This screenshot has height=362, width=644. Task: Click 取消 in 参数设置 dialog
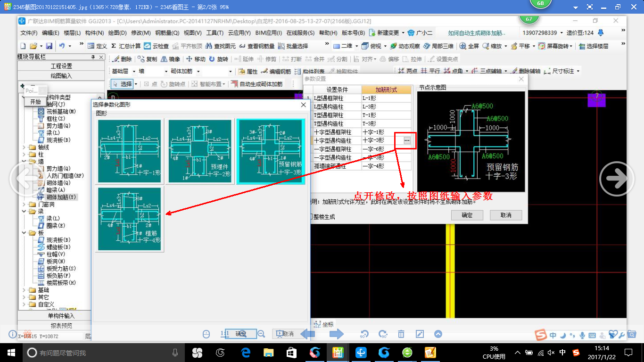coord(506,215)
